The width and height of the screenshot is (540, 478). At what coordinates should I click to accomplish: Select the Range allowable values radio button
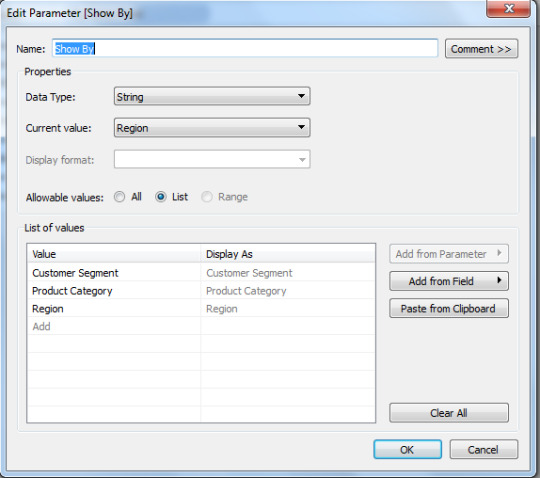point(207,197)
